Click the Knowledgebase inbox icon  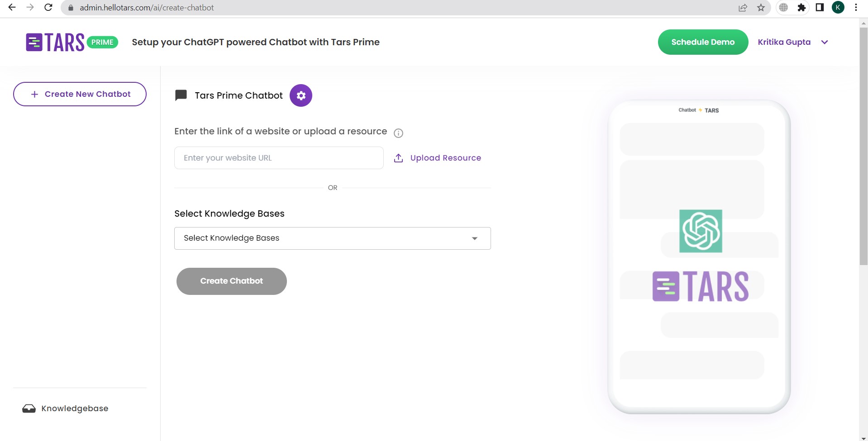coord(29,408)
